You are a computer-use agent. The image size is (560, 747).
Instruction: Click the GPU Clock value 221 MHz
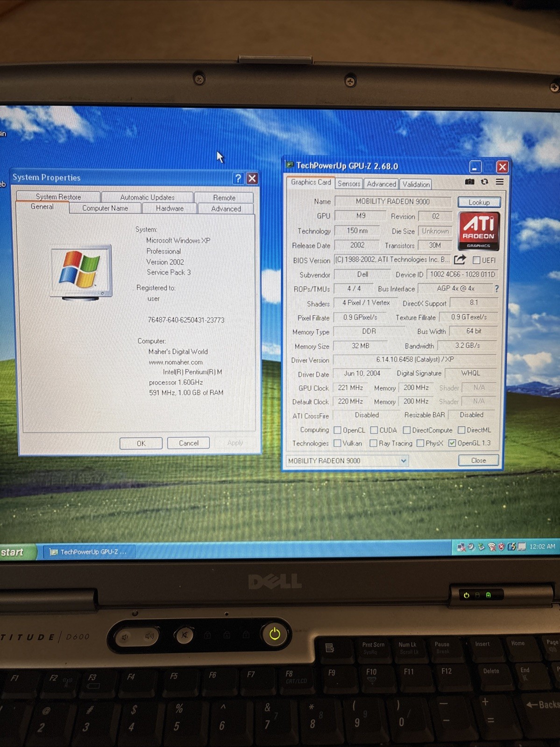350,388
